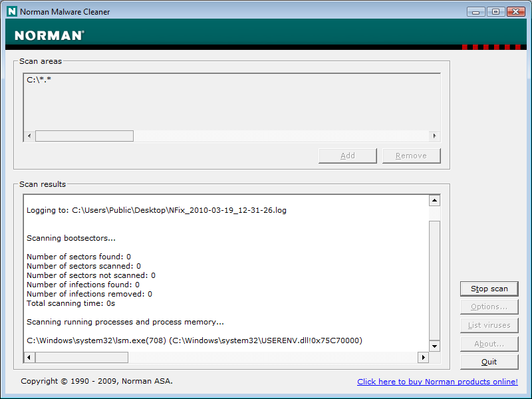Select the C:\*.* entry in Scan areas

40,80
